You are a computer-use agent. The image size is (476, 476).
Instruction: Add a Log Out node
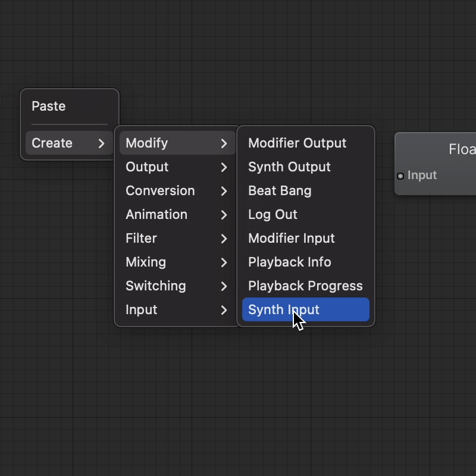(273, 215)
